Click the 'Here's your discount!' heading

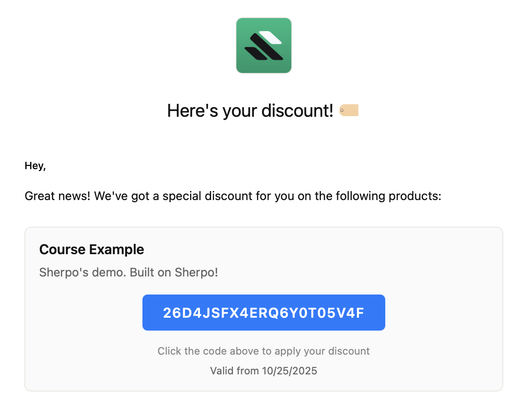click(x=250, y=110)
